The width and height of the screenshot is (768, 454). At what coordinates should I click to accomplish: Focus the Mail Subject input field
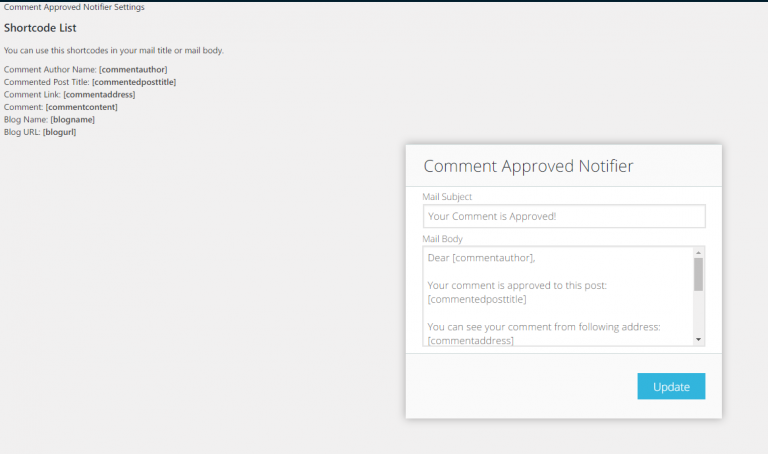point(564,216)
